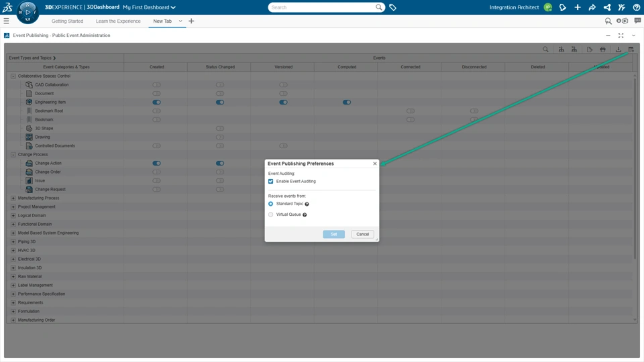Open the Learn the Experience tab
Viewport: 644px width, 362px height.
point(118,21)
